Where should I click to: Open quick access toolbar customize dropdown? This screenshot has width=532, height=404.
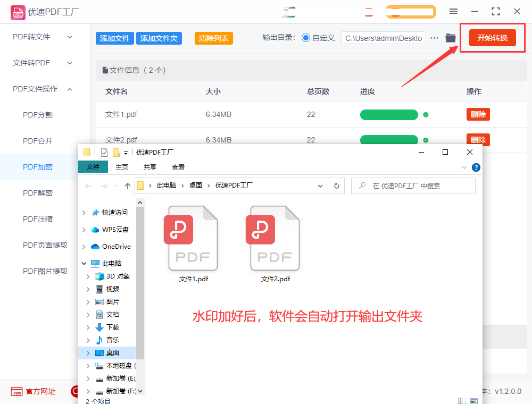126,153
